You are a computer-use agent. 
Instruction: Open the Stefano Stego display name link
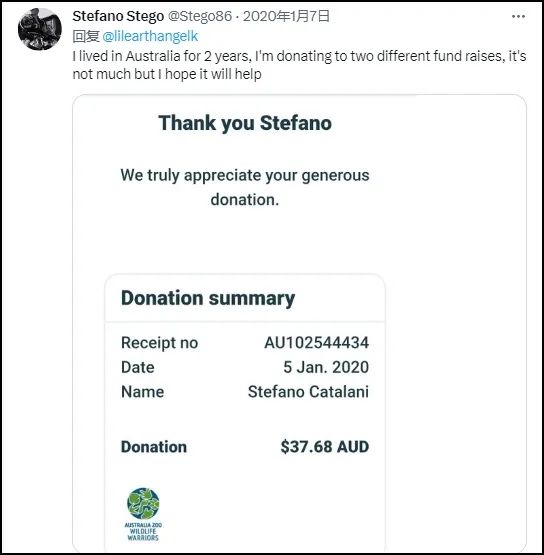coord(118,16)
